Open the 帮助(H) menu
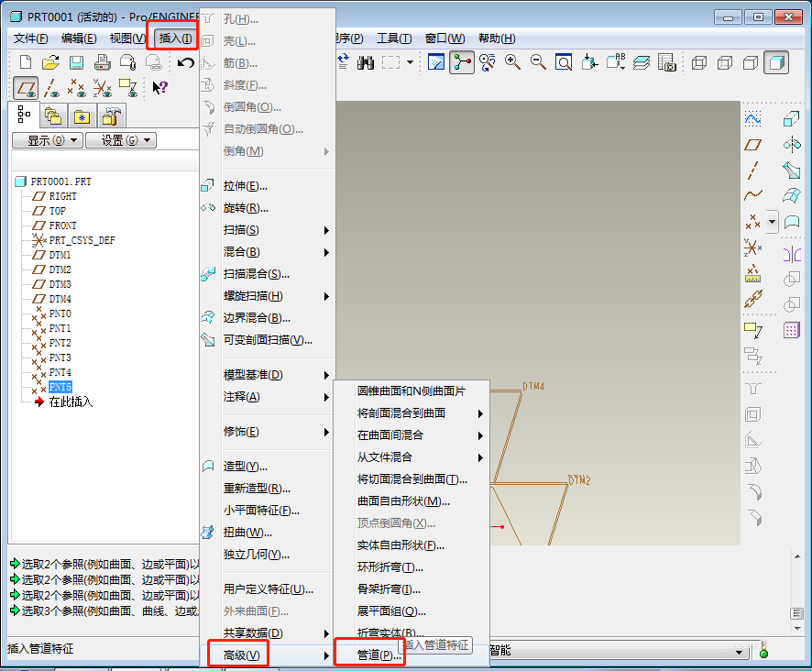The height and width of the screenshot is (671, 812). point(497,38)
